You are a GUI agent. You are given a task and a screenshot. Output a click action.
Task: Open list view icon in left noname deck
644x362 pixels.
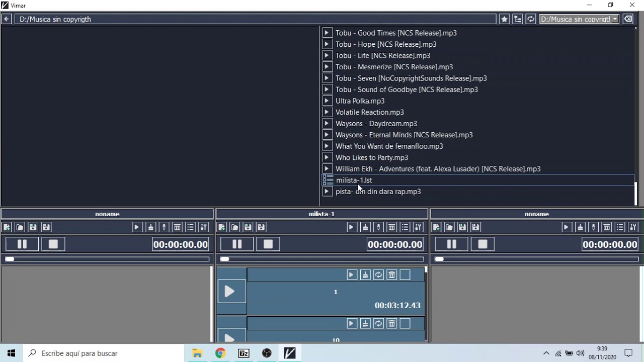[190, 227]
